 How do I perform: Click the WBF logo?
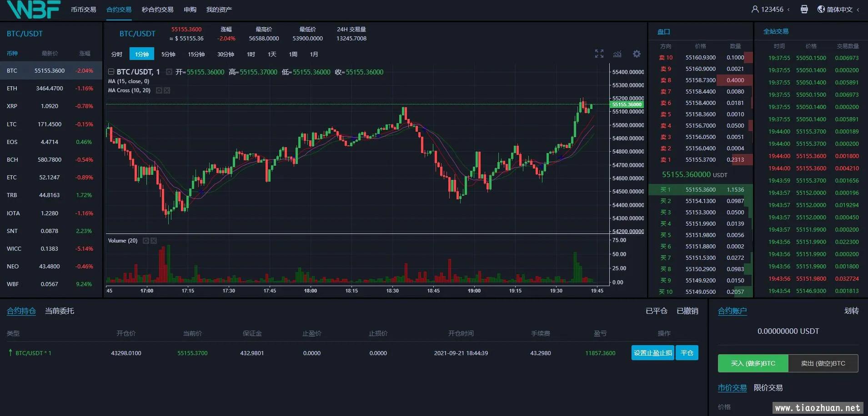[x=33, y=10]
